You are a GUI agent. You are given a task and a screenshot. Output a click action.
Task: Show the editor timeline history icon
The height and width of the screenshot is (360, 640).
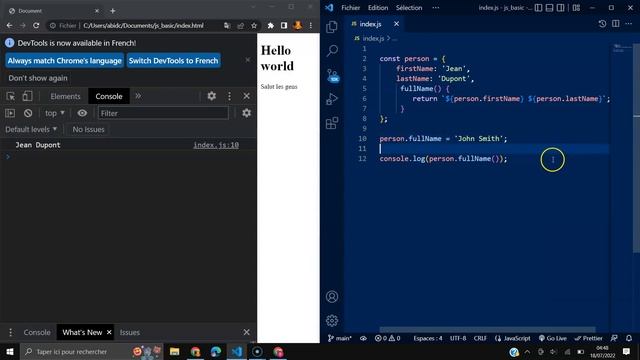pos(602,24)
